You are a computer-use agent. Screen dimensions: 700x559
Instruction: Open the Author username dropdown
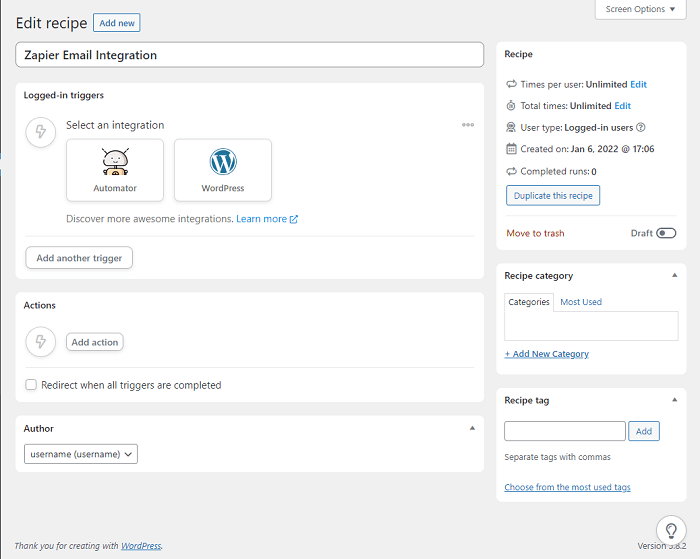click(x=81, y=454)
